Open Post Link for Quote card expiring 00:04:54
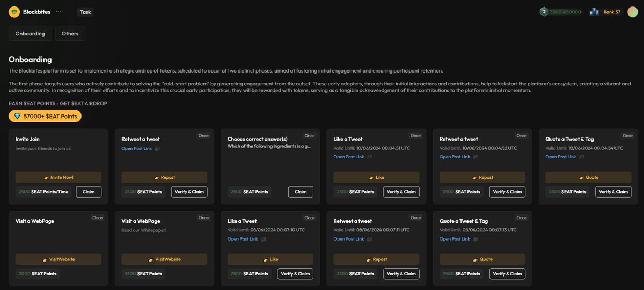 [x=561, y=157]
